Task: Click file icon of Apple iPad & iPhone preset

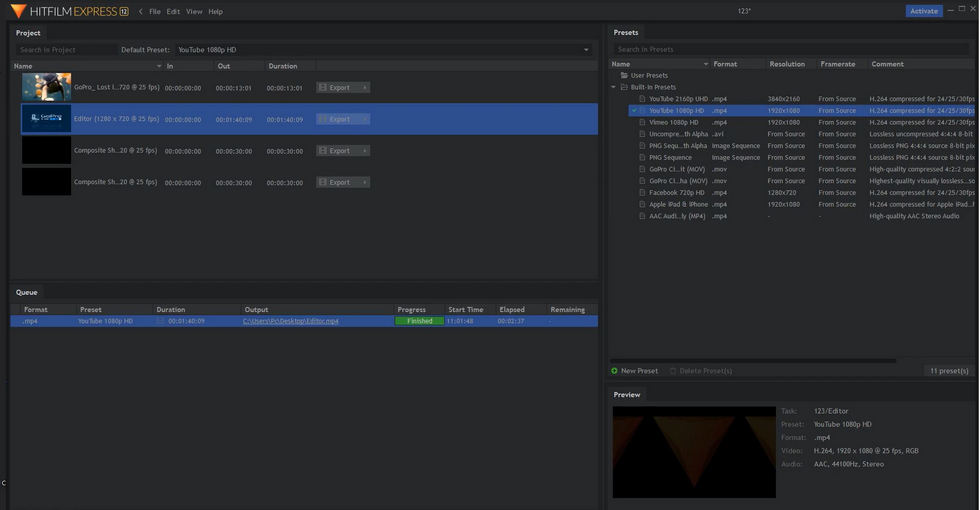Action: [x=642, y=204]
